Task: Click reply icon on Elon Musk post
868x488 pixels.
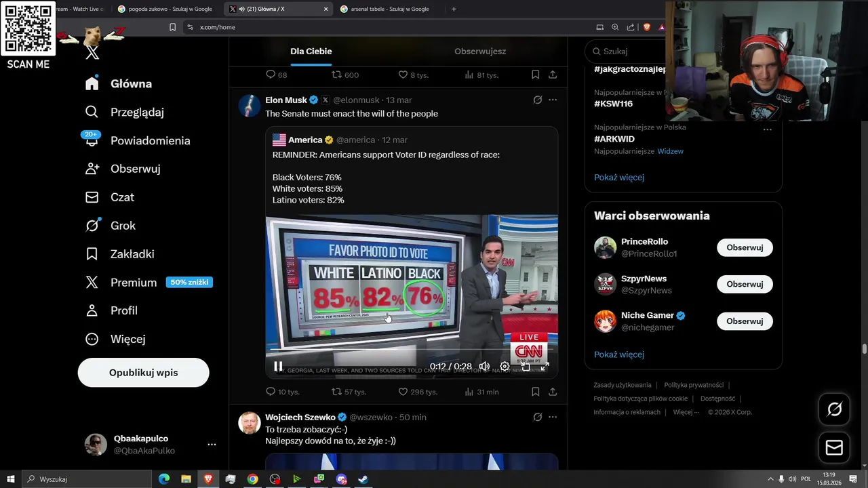Action: coord(271,392)
